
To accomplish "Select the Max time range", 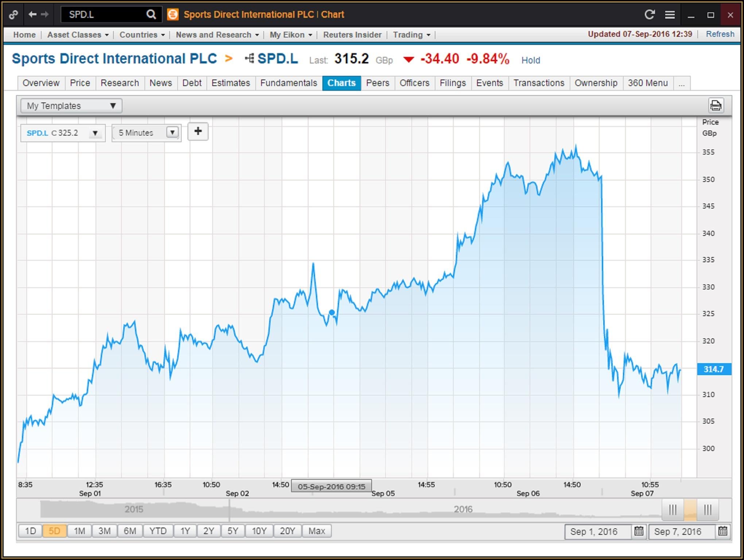I will (x=317, y=531).
